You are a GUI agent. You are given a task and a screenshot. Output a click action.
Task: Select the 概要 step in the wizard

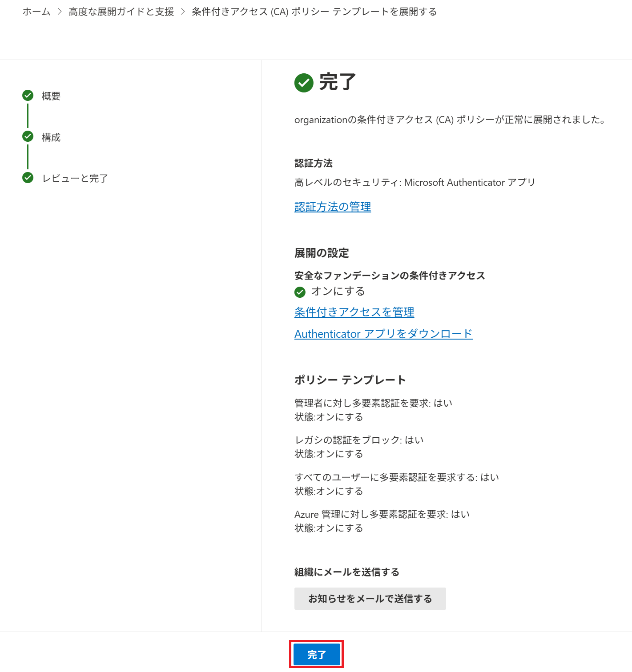point(51,96)
